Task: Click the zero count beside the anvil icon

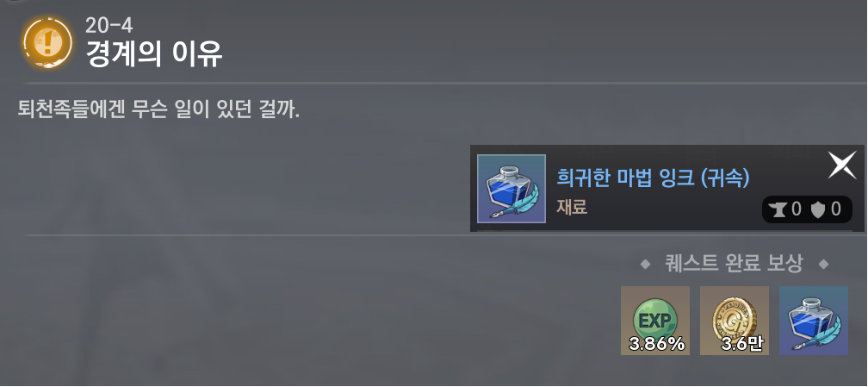Action: pyautogui.click(x=796, y=209)
